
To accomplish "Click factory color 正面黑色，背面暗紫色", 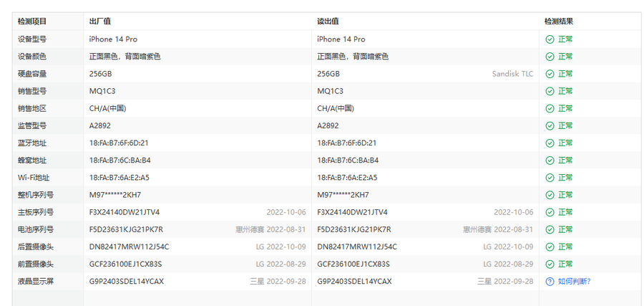I will pyautogui.click(x=125, y=57).
